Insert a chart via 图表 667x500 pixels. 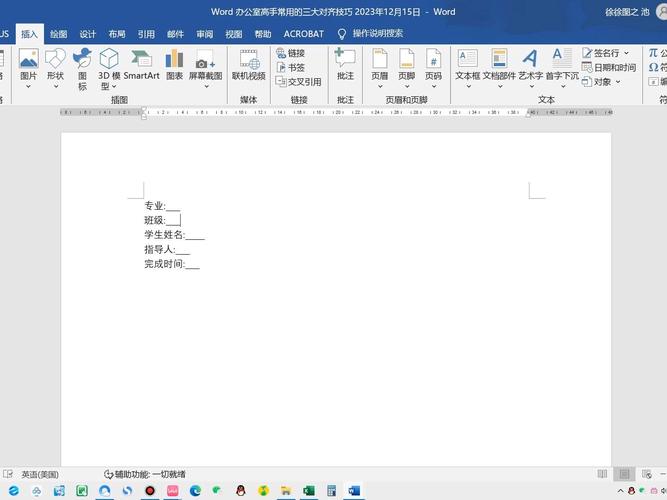pyautogui.click(x=174, y=64)
